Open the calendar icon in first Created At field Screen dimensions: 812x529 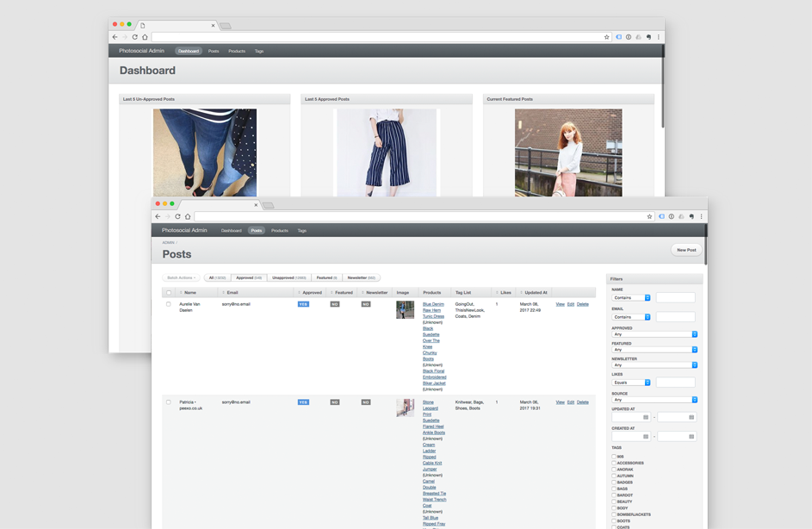(646, 437)
